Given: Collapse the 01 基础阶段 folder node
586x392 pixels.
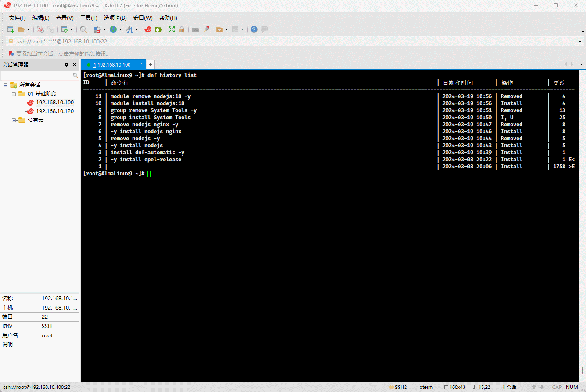Looking at the screenshot, I should point(14,94).
